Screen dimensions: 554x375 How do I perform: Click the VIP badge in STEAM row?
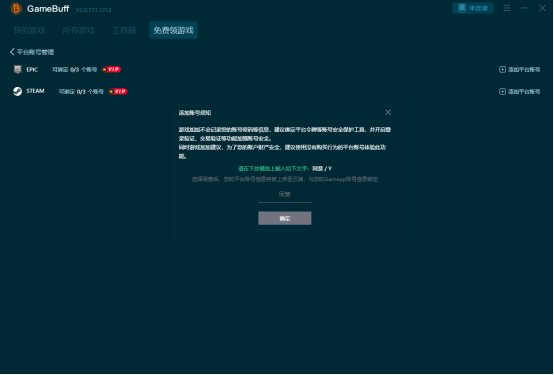click(118, 91)
